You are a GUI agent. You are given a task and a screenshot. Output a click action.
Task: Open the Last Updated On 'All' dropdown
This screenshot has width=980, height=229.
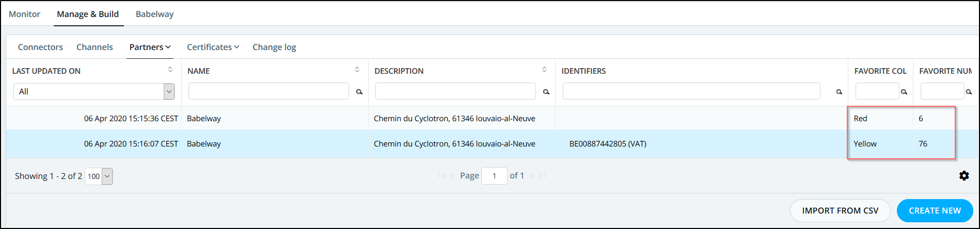94,91
